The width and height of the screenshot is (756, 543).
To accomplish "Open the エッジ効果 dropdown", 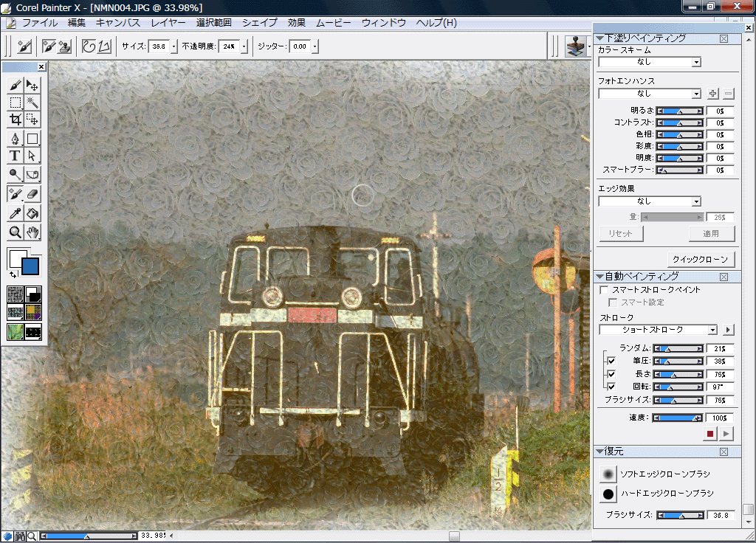I will click(650, 201).
